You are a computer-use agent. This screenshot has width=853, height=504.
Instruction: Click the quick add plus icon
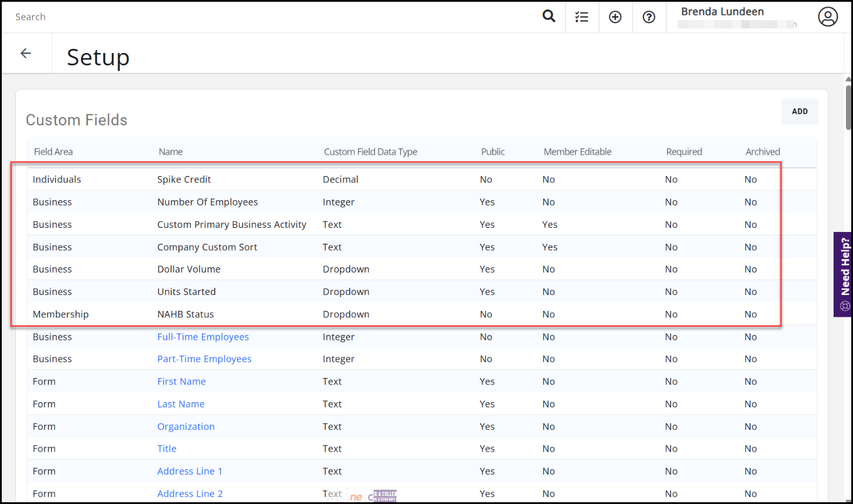pyautogui.click(x=615, y=17)
